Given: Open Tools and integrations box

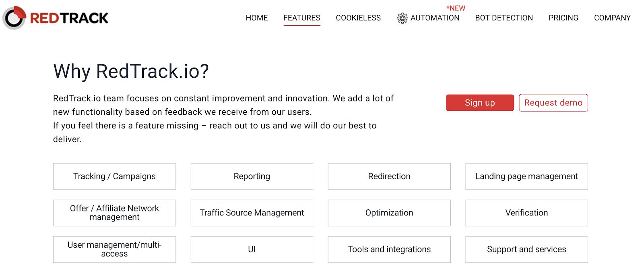Looking at the screenshot, I should coord(389,250).
